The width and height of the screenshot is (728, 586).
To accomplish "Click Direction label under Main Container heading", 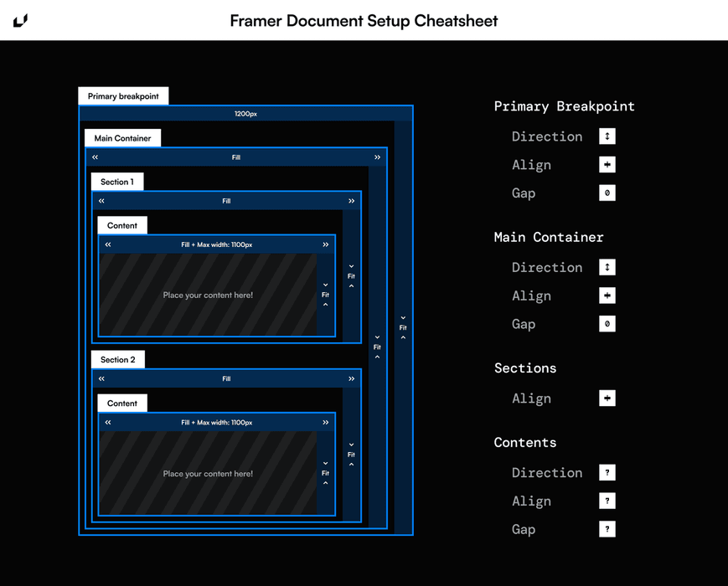I will pos(547,267).
